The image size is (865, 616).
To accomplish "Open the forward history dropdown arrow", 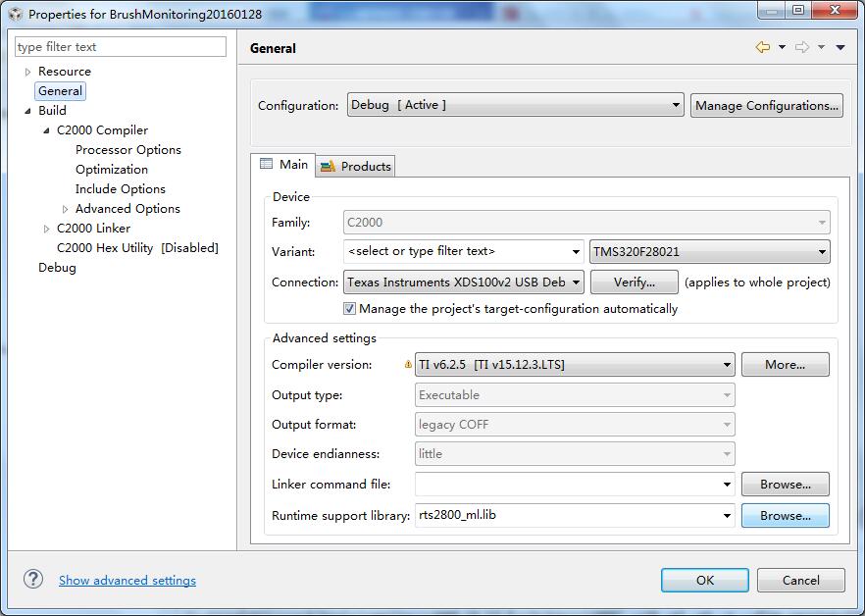I will pyautogui.click(x=822, y=47).
